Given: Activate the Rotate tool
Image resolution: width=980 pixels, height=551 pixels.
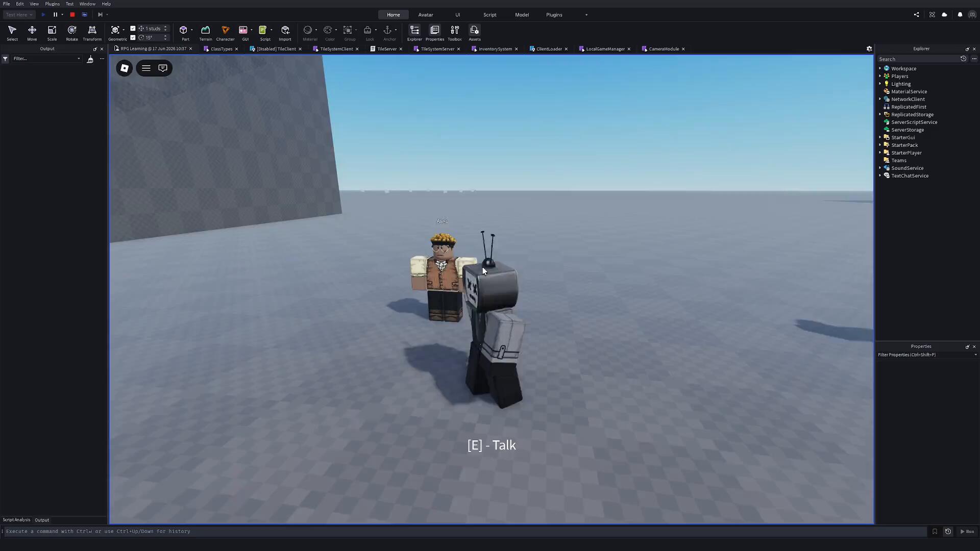Looking at the screenshot, I should tap(72, 33).
